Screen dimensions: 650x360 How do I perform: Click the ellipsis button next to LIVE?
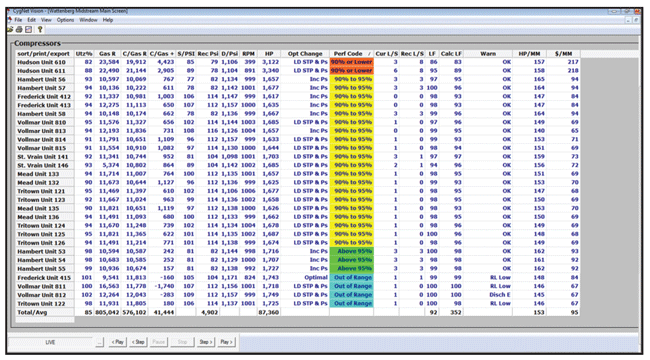coord(99,342)
